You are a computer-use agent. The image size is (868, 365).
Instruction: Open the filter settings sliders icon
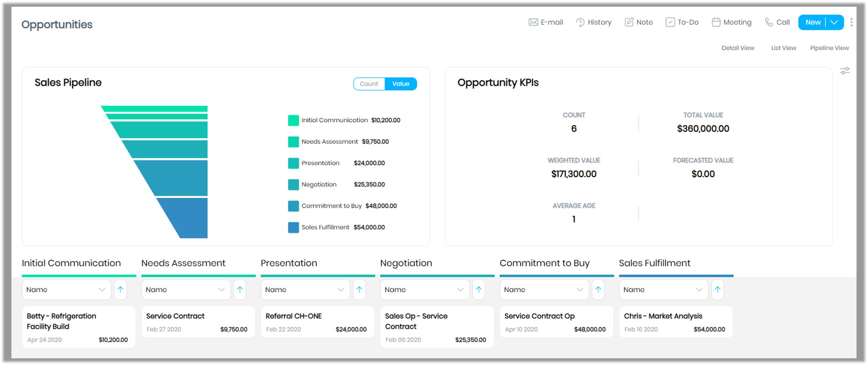click(845, 71)
